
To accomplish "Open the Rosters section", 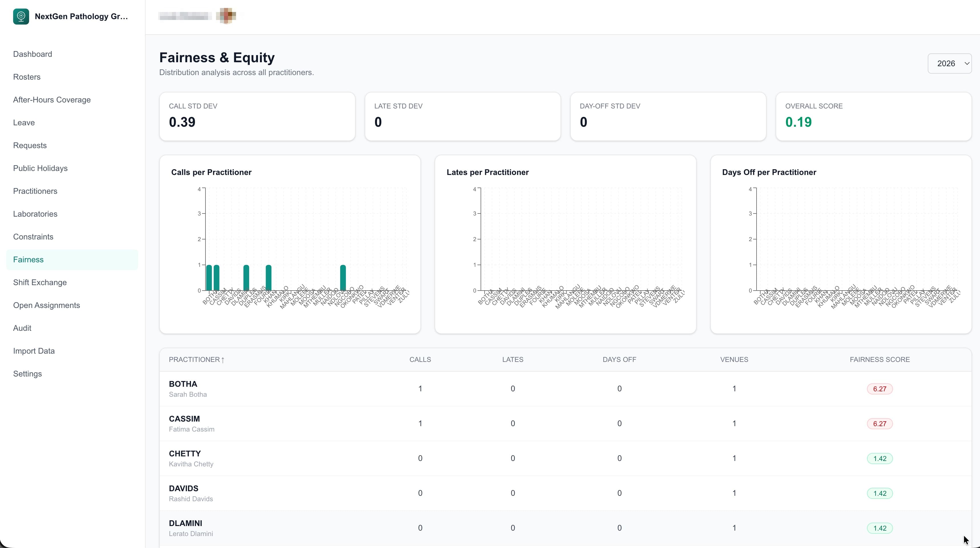I will pos(27,76).
